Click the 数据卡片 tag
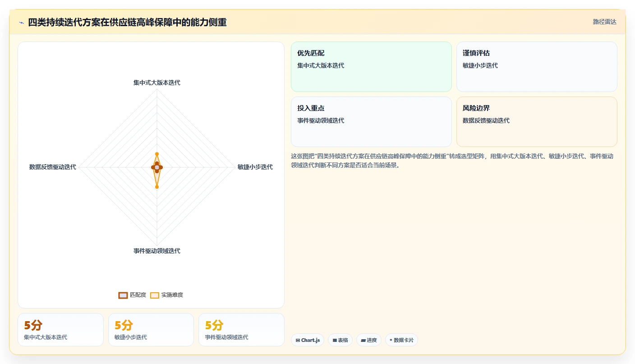635x364 pixels. (x=401, y=340)
